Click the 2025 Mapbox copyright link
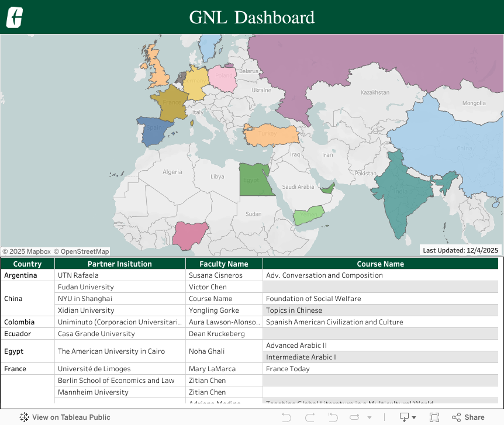This screenshot has width=504, height=425. 27,251
